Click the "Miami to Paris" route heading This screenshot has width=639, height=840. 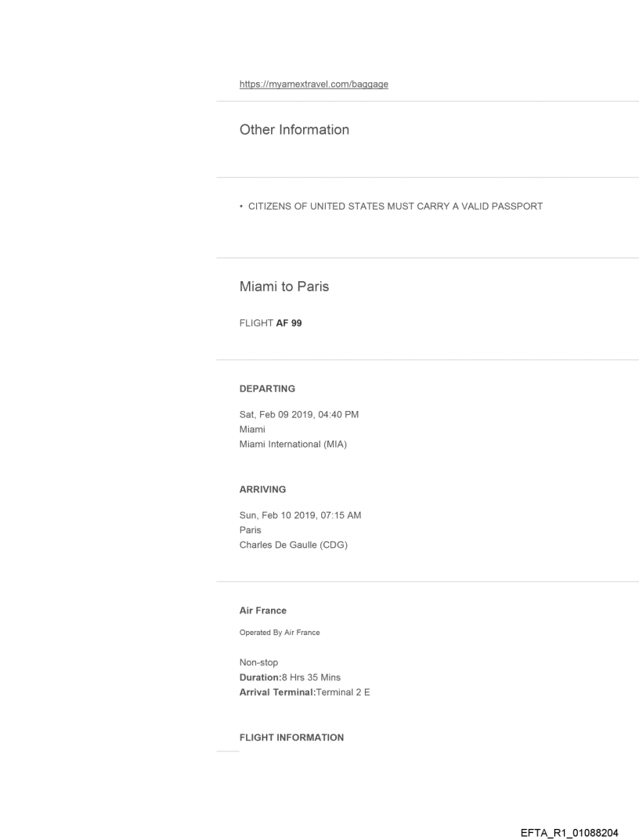283,287
